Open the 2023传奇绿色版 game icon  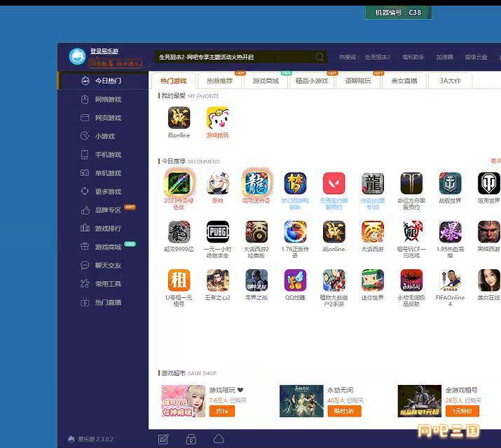click(x=179, y=183)
